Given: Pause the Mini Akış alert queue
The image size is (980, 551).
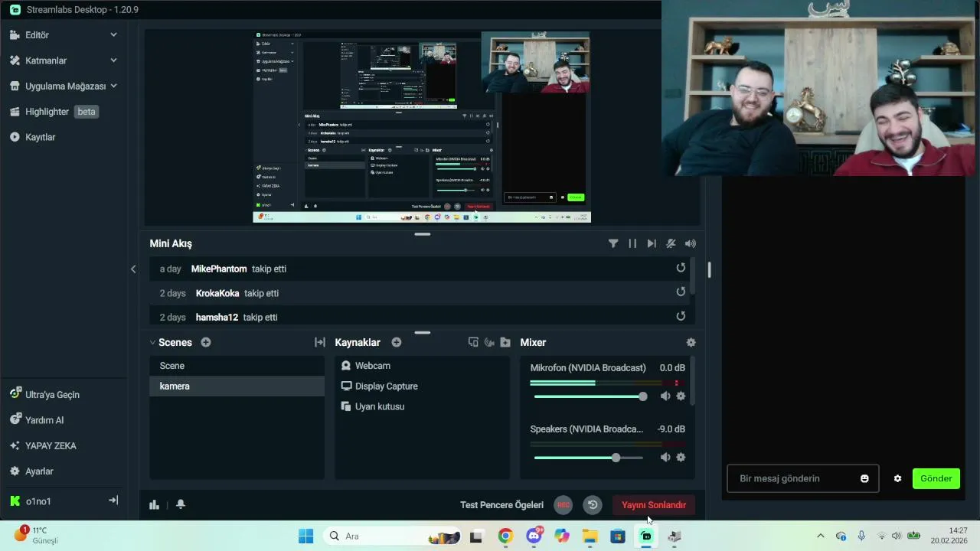Looking at the screenshot, I should point(632,243).
